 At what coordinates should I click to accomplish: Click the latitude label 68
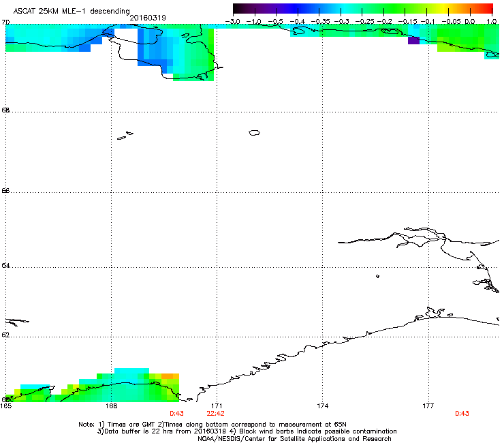pos(5,110)
